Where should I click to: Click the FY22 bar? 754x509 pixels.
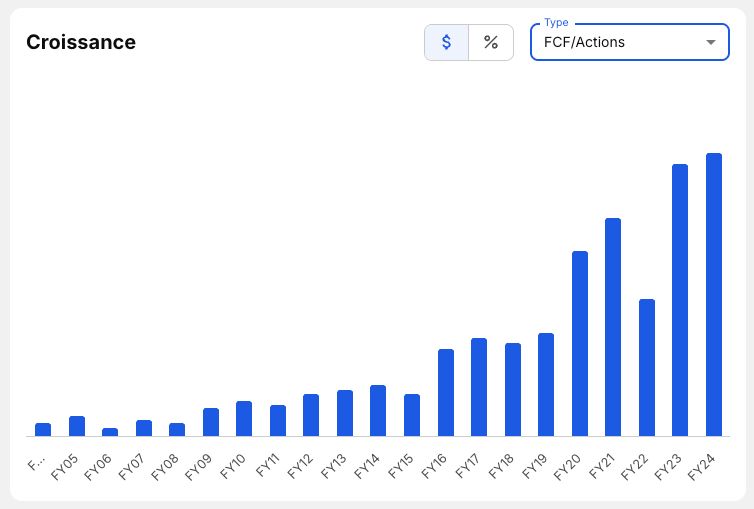click(x=647, y=368)
